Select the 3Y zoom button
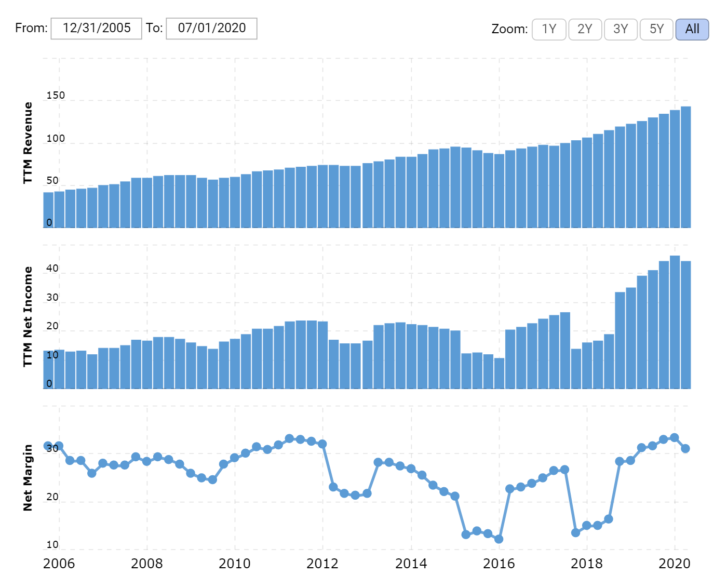This screenshot has width=727, height=588. [x=621, y=29]
